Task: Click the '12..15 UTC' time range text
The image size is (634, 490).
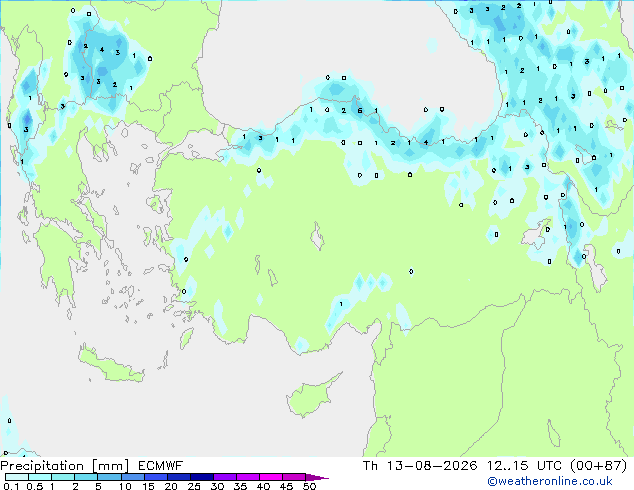Action: [x=525, y=466]
